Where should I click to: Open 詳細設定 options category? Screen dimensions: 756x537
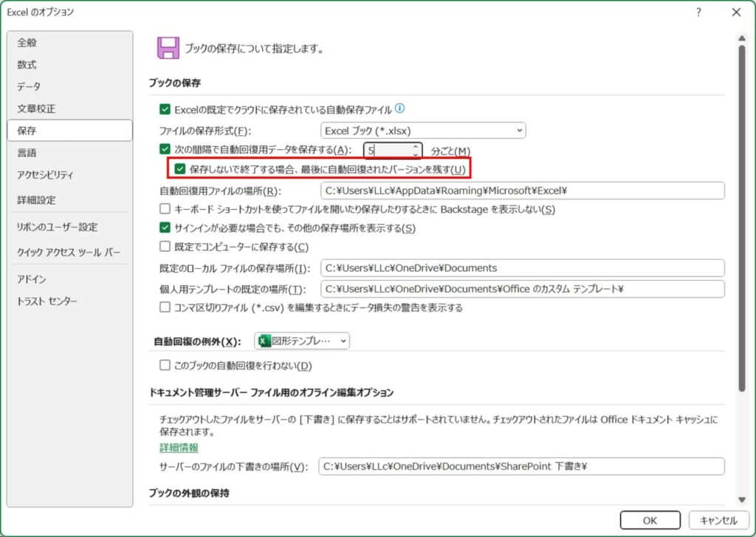pyautogui.click(x=70, y=199)
